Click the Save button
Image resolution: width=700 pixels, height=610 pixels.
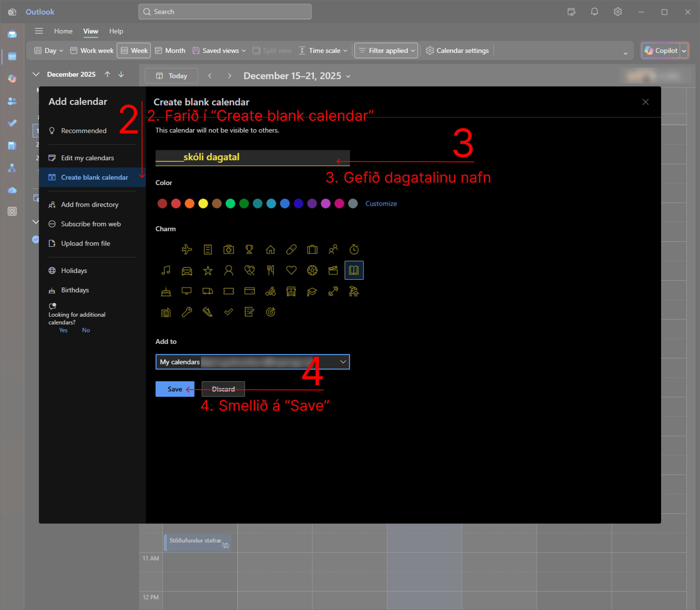pos(175,389)
